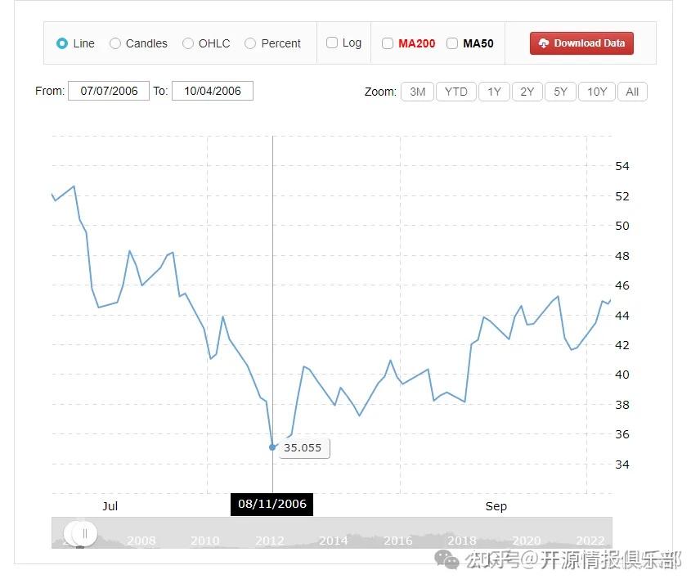Select the 2Y zoom range
This screenshot has height=588, width=700.
coord(527,92)
